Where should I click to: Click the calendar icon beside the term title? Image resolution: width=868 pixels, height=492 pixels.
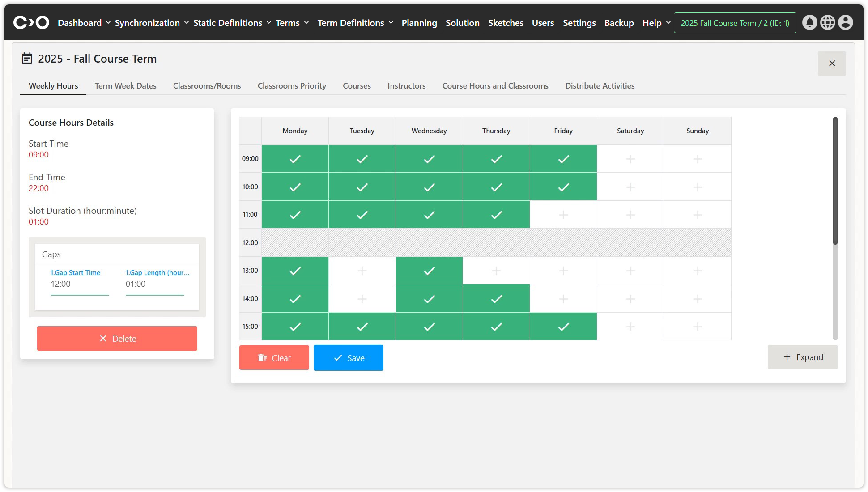(x=27, y=59)
